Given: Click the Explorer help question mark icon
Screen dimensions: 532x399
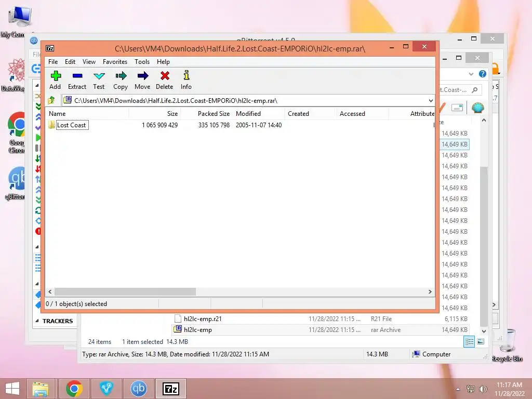Looking at the screenshot, I should click(x=483, y=74).
